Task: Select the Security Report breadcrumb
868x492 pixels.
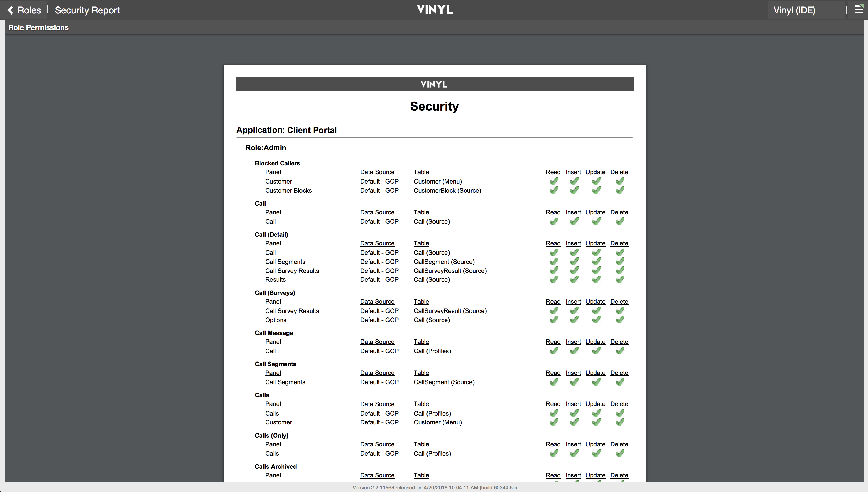Action: point(87,10)
